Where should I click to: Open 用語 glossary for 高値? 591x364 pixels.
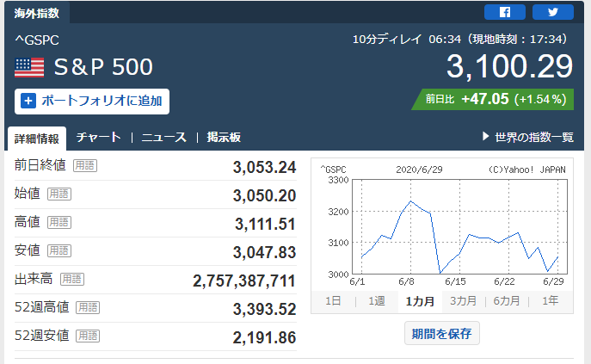point(59,222)
